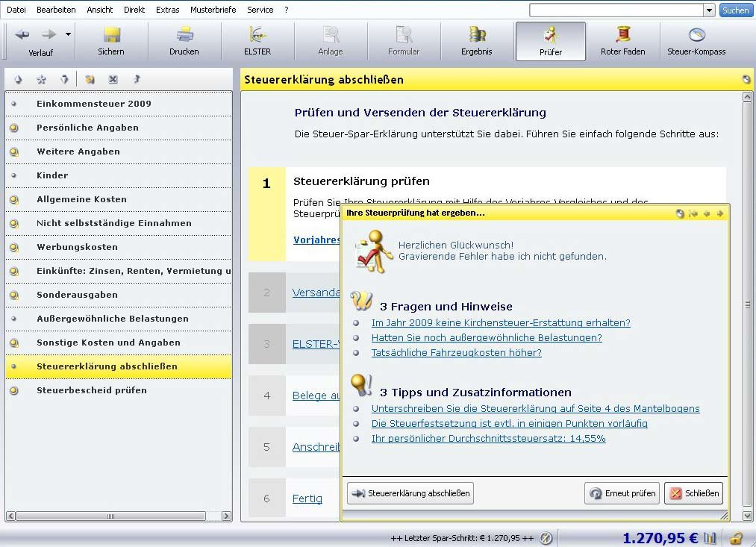Viewport: 756px width, 547px height.
Task: Open tip Die Steuerfestsetzung ist evtl. vorläufig
Action: click(509, 424)
